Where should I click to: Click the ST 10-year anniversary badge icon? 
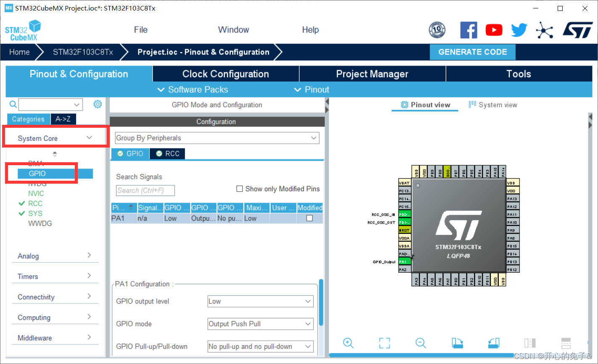(x=437, y=30)
